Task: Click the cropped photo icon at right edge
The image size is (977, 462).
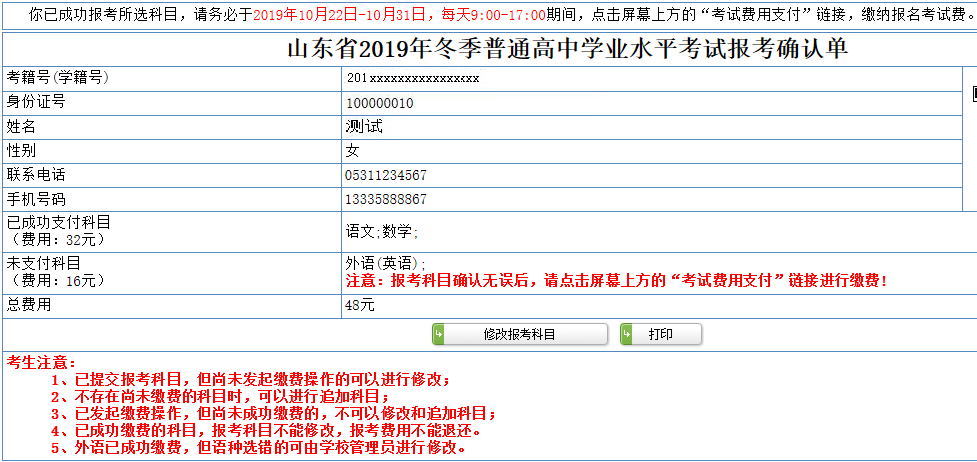Action: click(x=973, y=94)
